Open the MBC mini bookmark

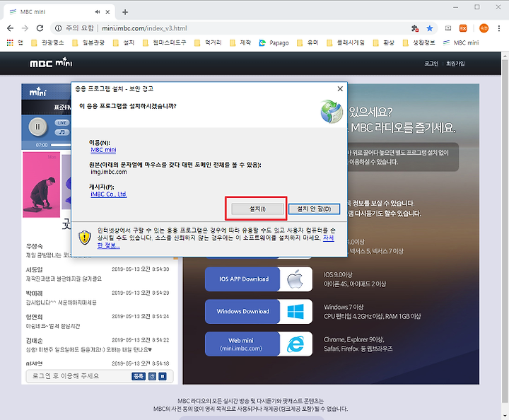click(461, 43)
